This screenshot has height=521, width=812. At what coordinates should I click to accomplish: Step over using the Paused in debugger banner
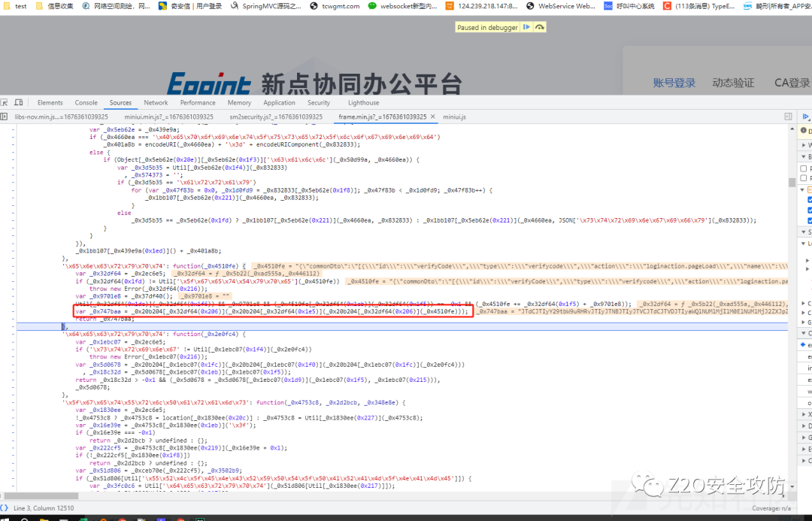[540, 27]
